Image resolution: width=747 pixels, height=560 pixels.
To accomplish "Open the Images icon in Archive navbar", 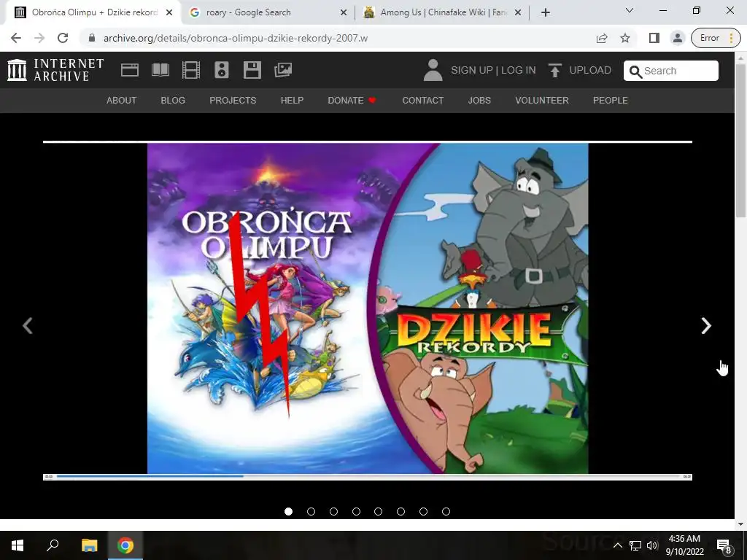I will pyautogui.click(x=283, y=70).
